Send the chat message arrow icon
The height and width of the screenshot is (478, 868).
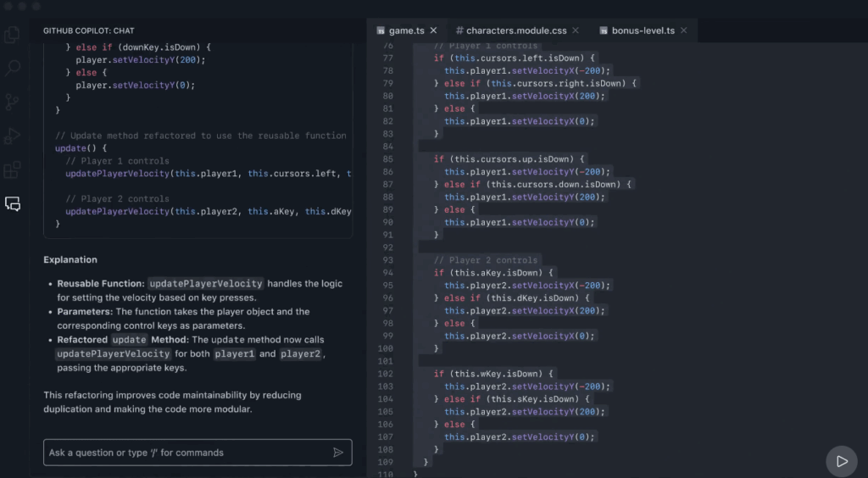click(337, 453)
